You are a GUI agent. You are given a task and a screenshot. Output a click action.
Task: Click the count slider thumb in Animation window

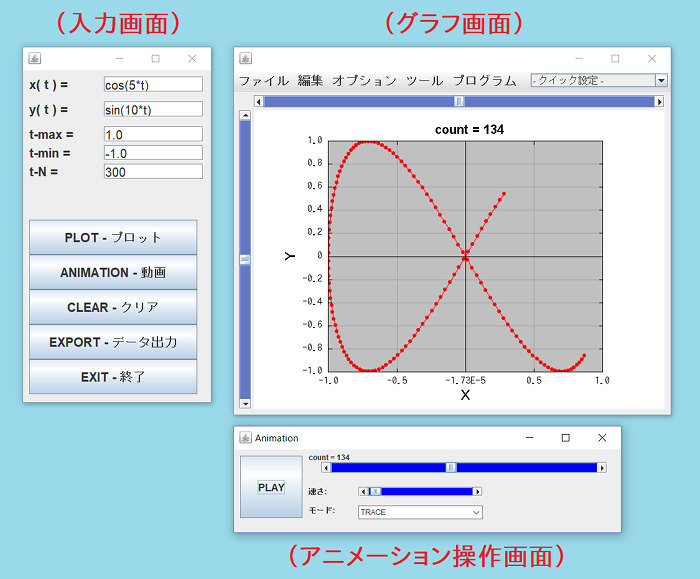point(451,467)
